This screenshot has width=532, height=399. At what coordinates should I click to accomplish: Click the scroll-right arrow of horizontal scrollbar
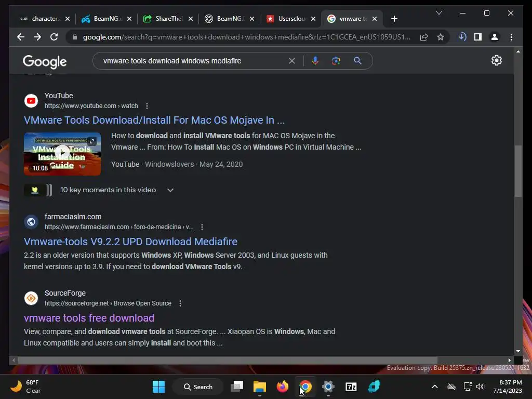pos(509,360)
